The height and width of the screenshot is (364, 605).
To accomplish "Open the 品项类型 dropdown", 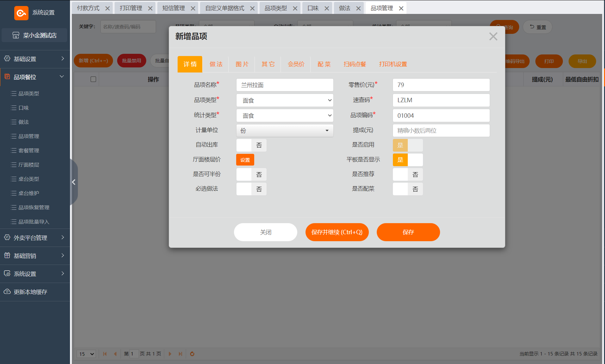I will pos(285,100).
